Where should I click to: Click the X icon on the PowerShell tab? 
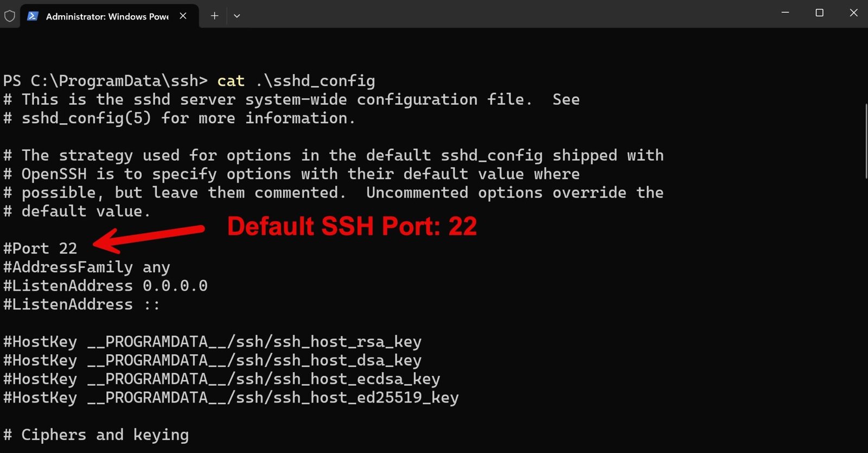point(183,16)
